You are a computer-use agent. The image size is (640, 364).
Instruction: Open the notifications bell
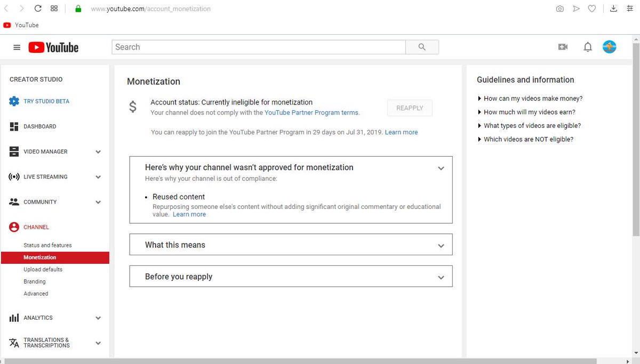click(x=588, y=47)
